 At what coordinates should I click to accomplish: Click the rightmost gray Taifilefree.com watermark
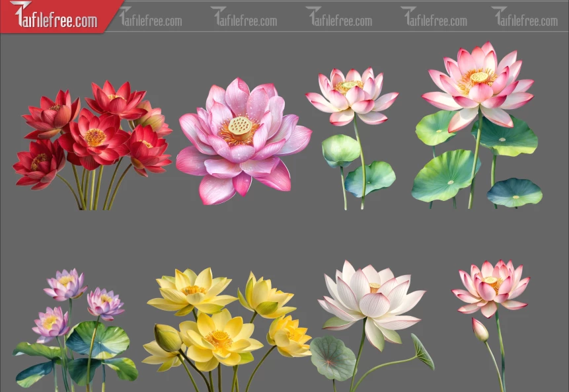pyautogui.click(x=525, y=17)
